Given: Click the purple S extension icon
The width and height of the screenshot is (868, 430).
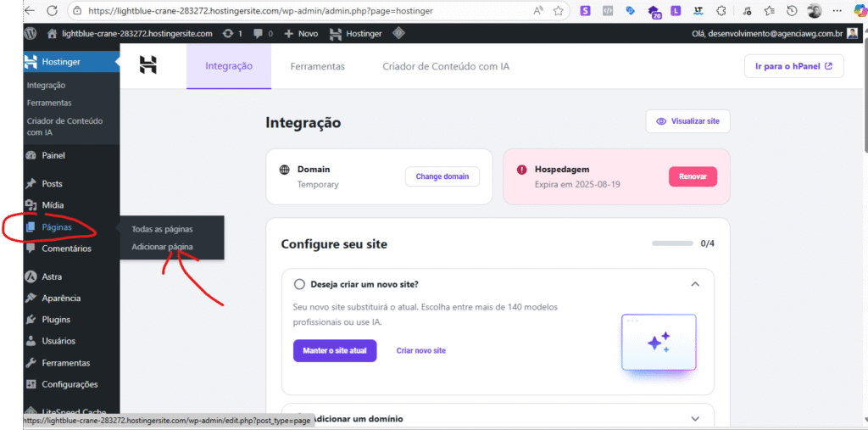Looking at the screenshot, I should coord(585,10).
